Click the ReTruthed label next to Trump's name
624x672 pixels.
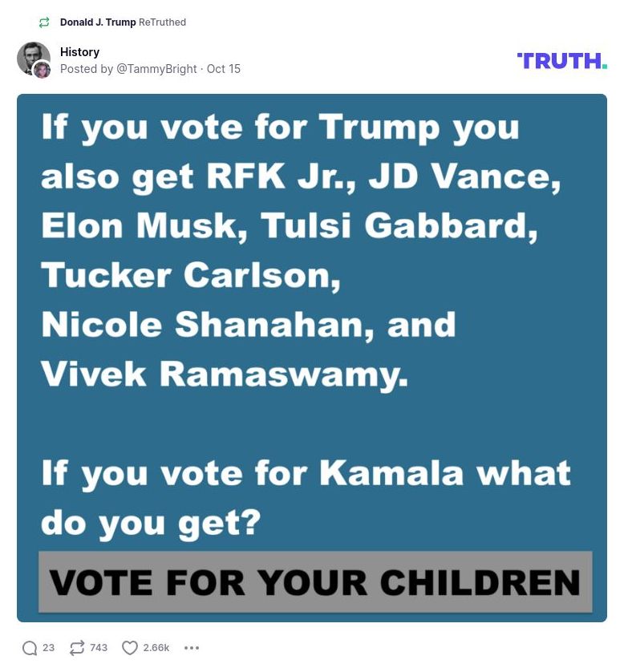[x=162, y=22]
